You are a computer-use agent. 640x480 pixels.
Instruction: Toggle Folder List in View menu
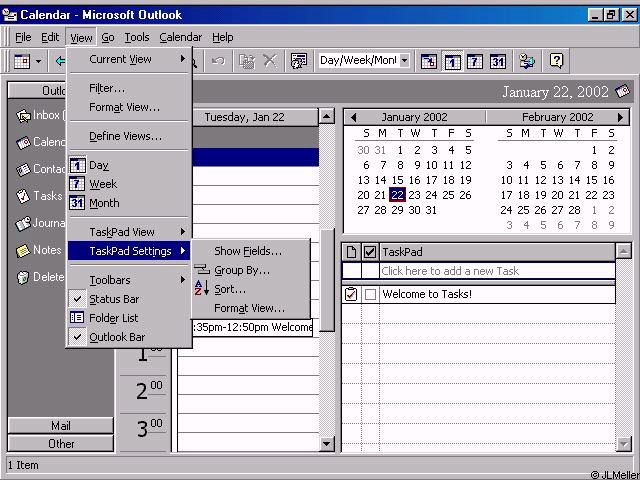pos(129,318)
